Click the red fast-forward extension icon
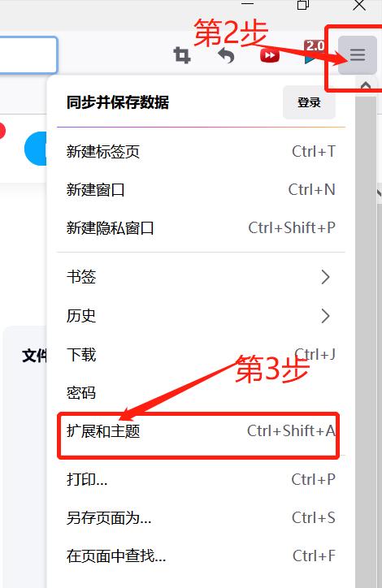Viewport: 382px width, 588px height. 270,56
